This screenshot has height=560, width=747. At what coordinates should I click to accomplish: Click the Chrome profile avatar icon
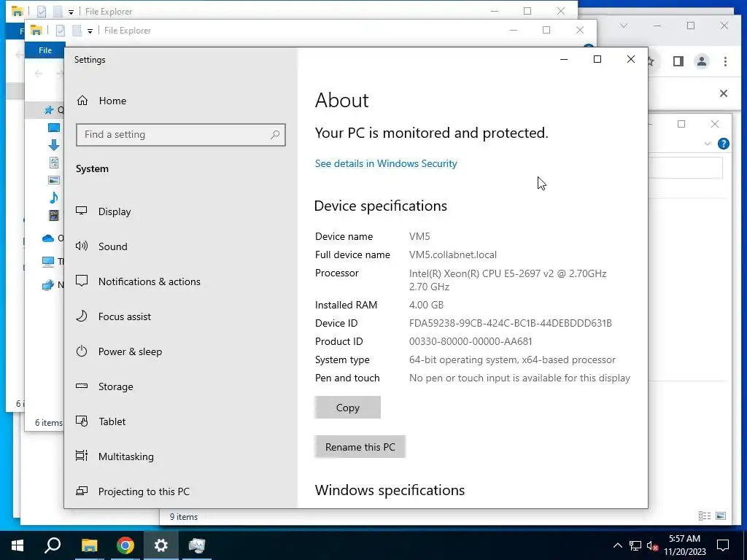[x=701, y=61]
